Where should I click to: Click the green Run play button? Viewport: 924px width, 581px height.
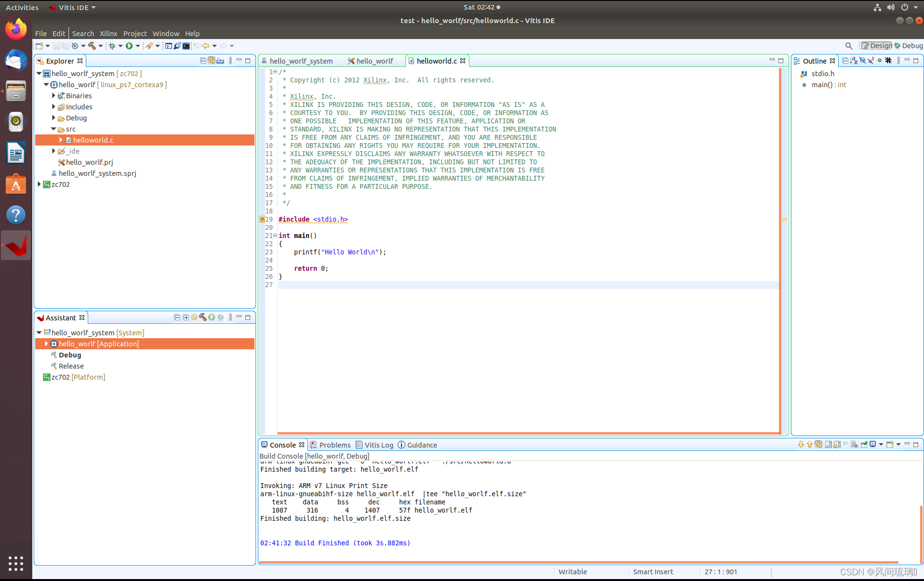pyautogui.click(x=129, y=46)
